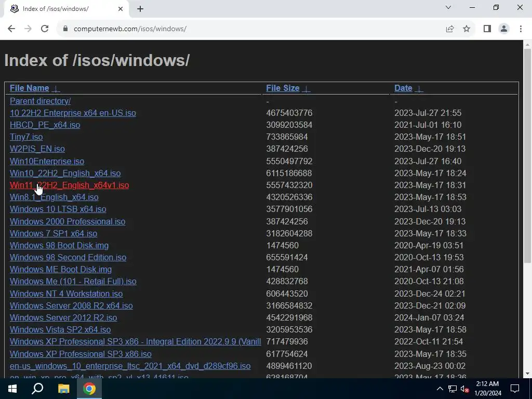This screenshot has width=532, height=399.
Task: Open Windows 98 Boot Disk.img link
Action: (x=59, y=245)
